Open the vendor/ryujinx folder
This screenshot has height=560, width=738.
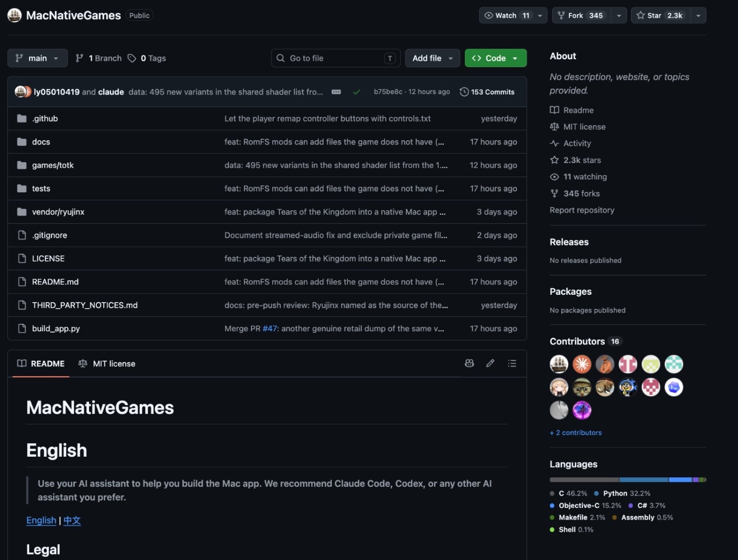pyautogui.click(x=58, y=212)
